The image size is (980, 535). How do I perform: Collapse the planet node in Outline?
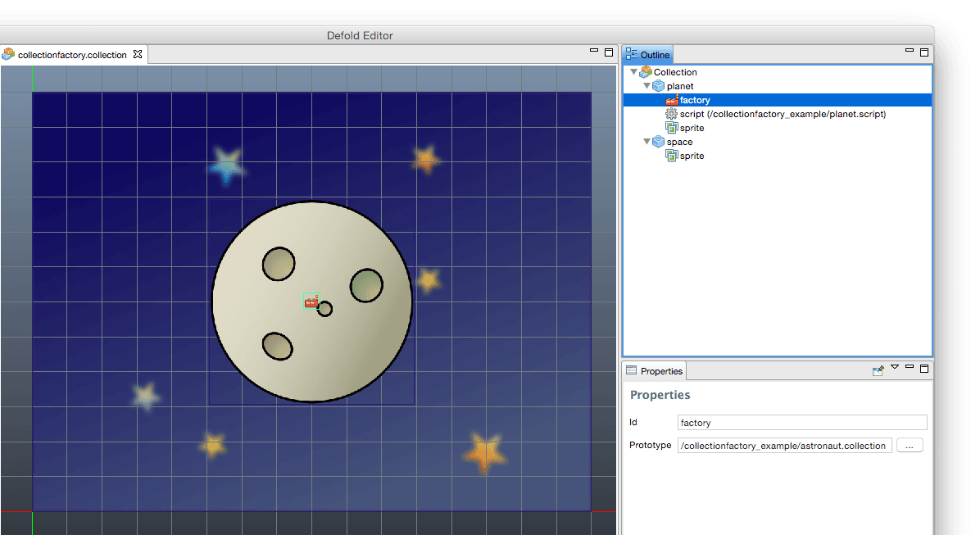coord(647,86)
